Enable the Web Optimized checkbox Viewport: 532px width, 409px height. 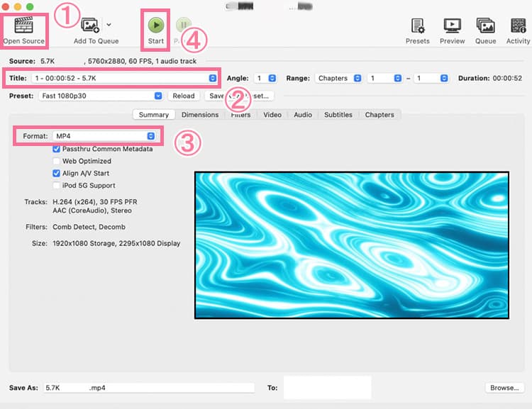coord(56,161)
